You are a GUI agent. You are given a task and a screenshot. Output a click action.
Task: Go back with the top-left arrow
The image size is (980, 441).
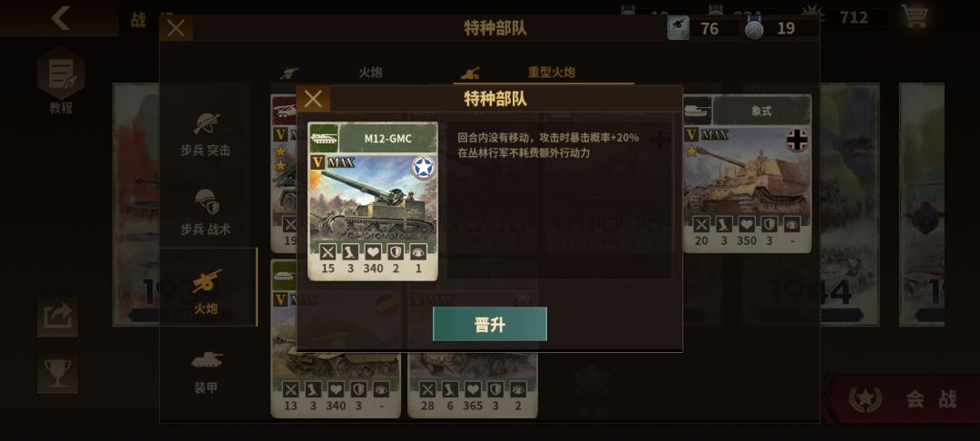click(60, 17)
